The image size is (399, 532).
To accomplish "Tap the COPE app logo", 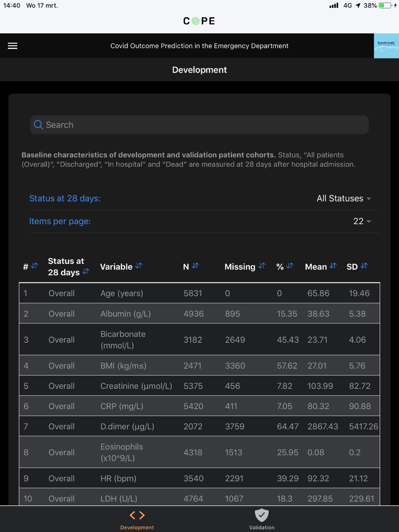I will click(x=199, y=21).
